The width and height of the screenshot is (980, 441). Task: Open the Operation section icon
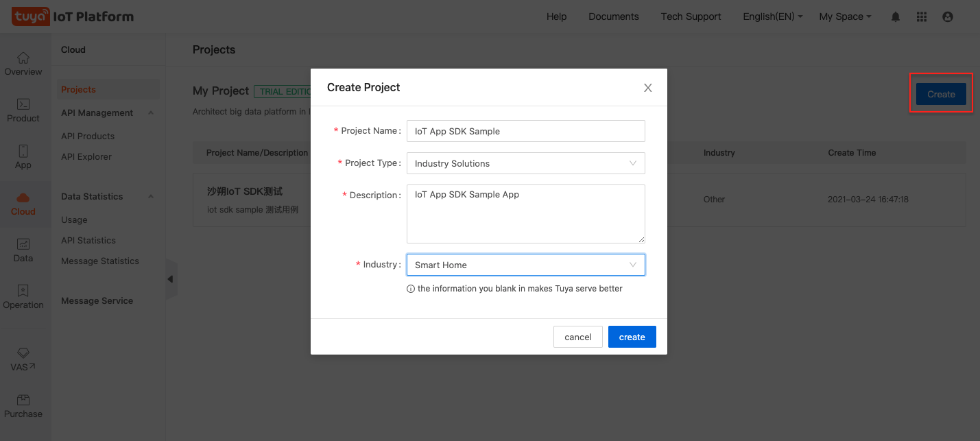[23, 291]
